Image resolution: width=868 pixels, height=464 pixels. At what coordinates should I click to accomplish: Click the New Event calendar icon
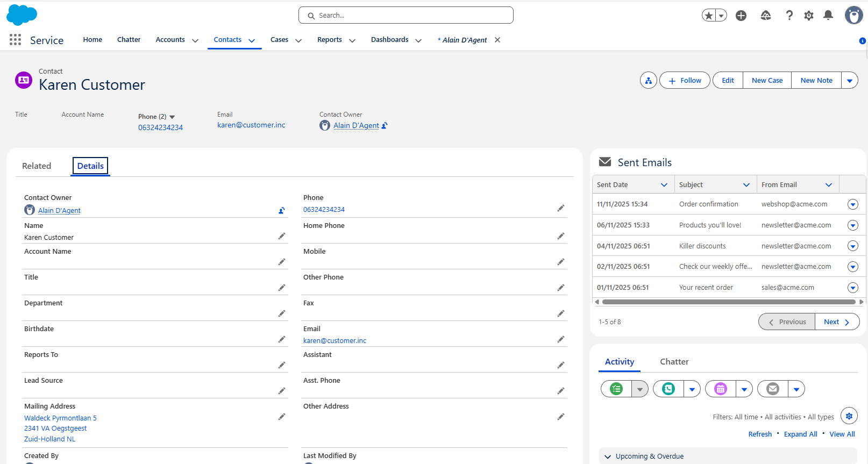(x=721, y=389)
